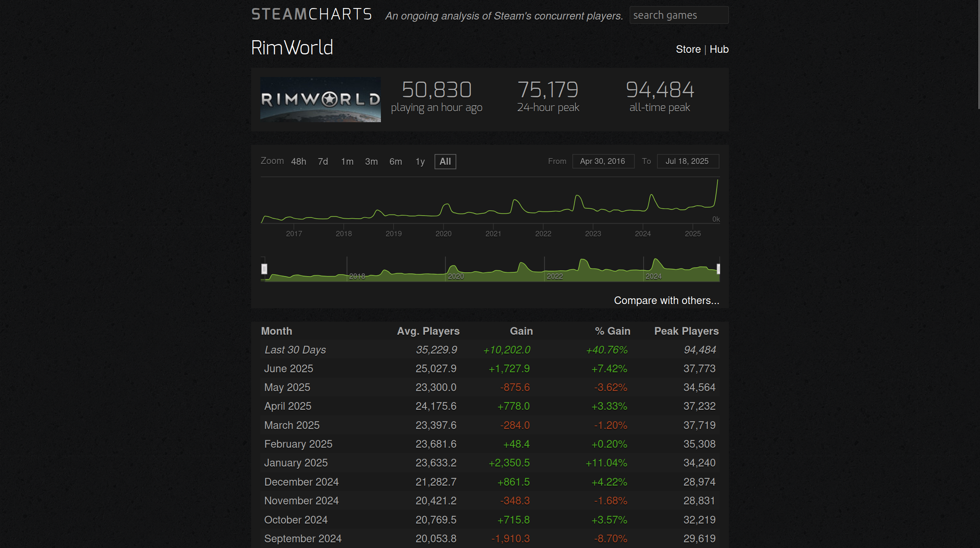The height and width of the screenshot is (548, 980).
Task: Click the page vertical scrollbar thumb
Action: (x=978, y=54)
